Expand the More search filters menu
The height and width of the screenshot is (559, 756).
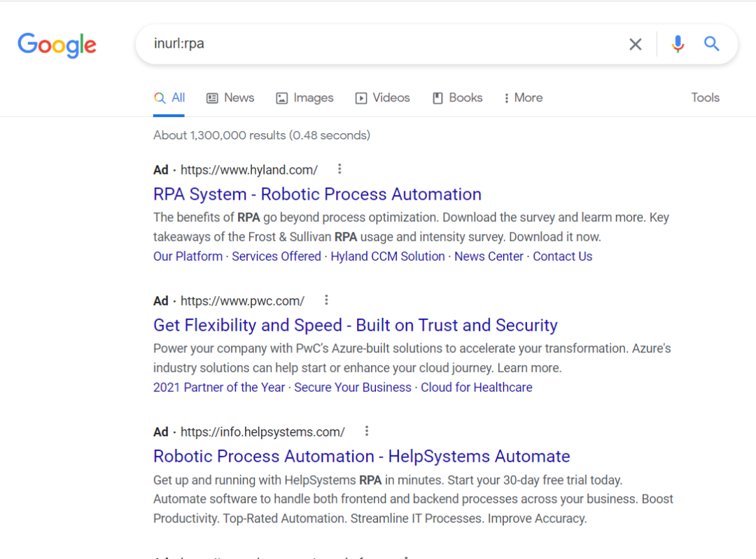pyautogui.click(x=523, y=98)
